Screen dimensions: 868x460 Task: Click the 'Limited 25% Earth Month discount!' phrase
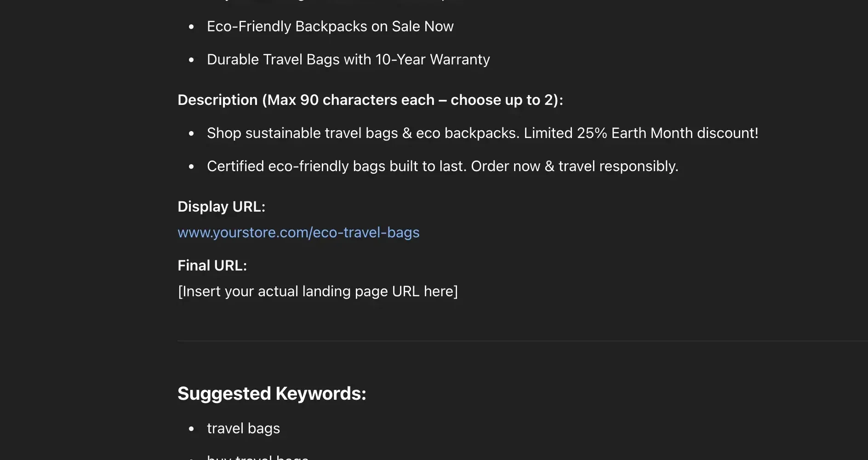[x=641, y=133]
